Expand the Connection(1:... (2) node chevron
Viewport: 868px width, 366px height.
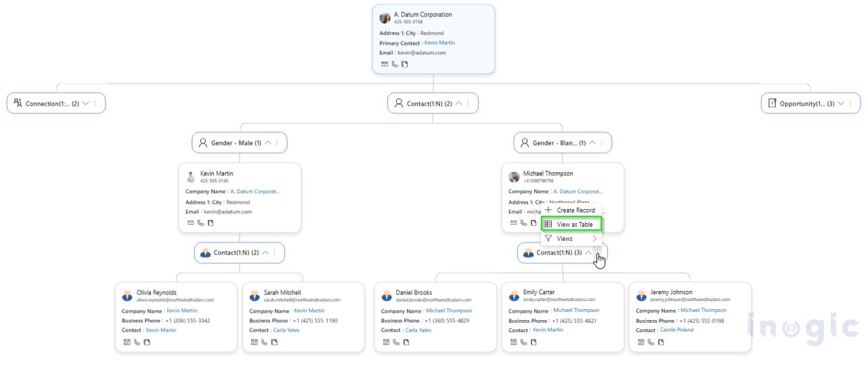pyautogui.click(x=85, y=104)
